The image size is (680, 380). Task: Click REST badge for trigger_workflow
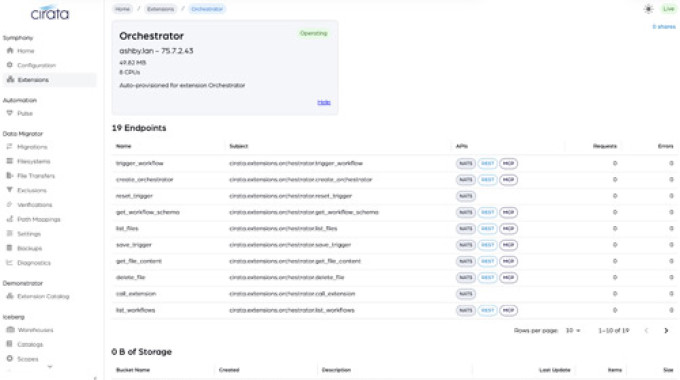coord(487,164)
